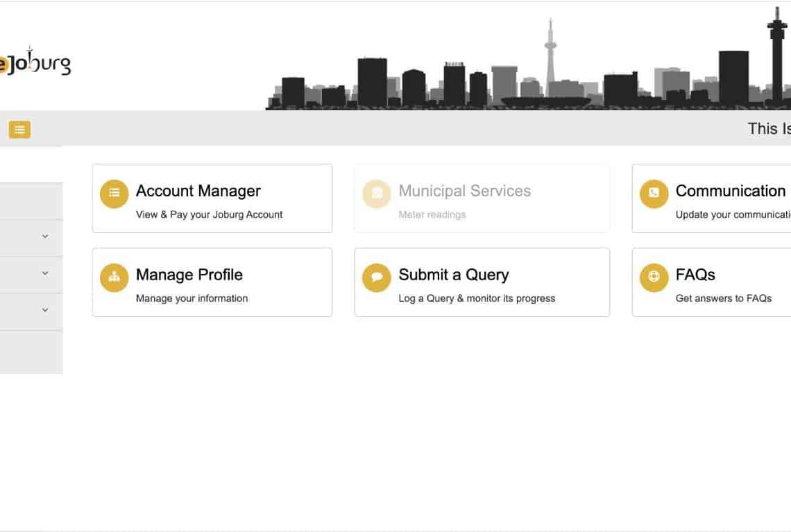Click the Account Manager list icon
The width and height of the screenshot is (791, 532).
114,194
